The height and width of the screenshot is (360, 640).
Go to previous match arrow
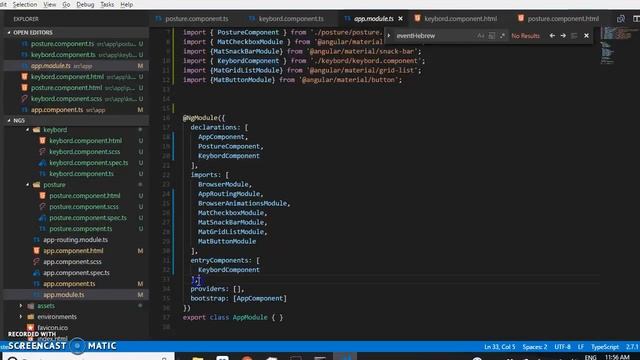coord(552,36)
